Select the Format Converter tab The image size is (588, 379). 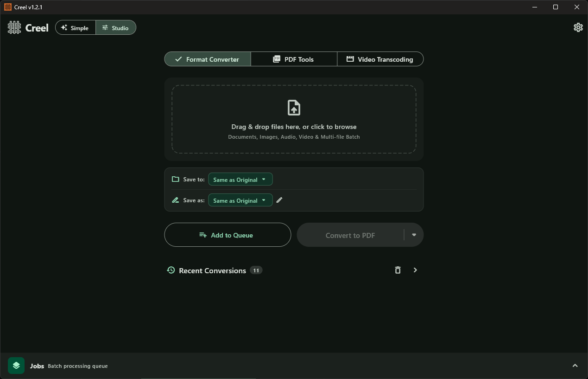click(x=208, y=59)
